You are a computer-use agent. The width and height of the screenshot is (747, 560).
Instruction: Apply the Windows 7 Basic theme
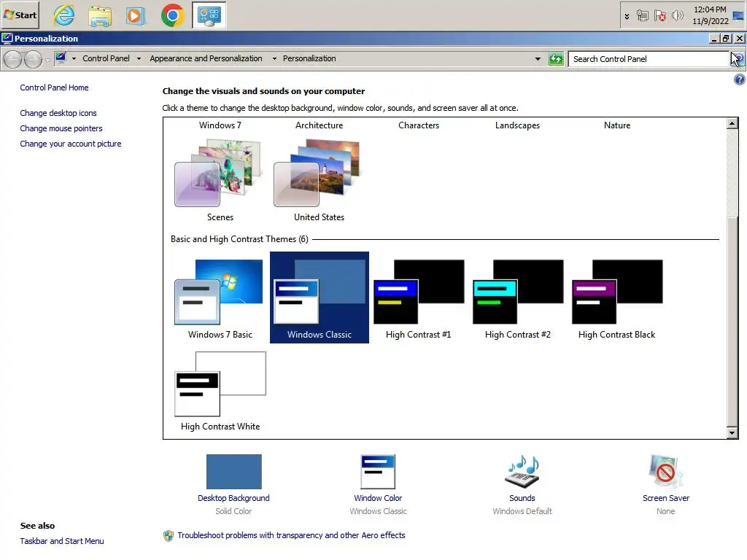click(220, 298)
